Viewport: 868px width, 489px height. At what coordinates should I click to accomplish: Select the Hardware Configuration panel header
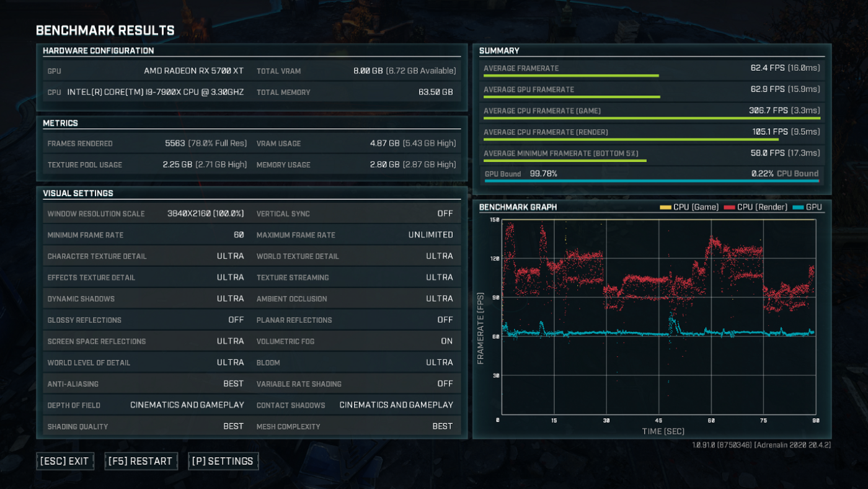(x=97, y=51)
